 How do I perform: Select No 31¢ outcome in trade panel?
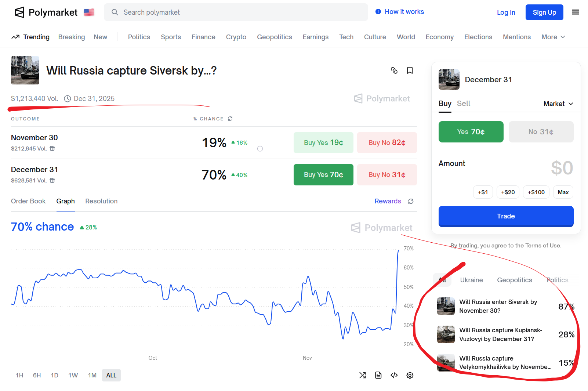pos(541,132)
